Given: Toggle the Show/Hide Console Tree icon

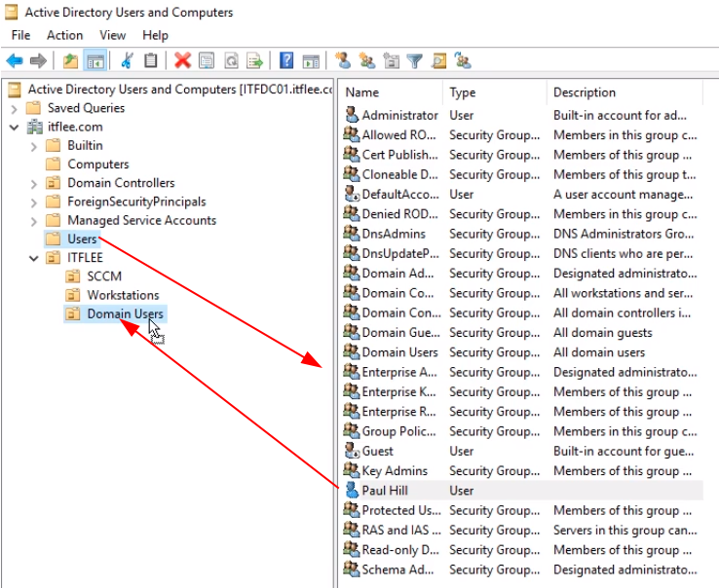Looking at the screenshot, I should (x=95, y=60).
